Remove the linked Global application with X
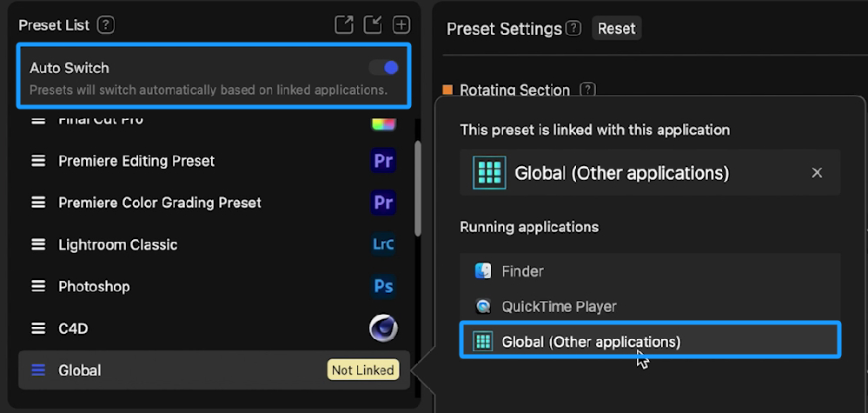The image size is (868, 413). click(x=817, y=173)
